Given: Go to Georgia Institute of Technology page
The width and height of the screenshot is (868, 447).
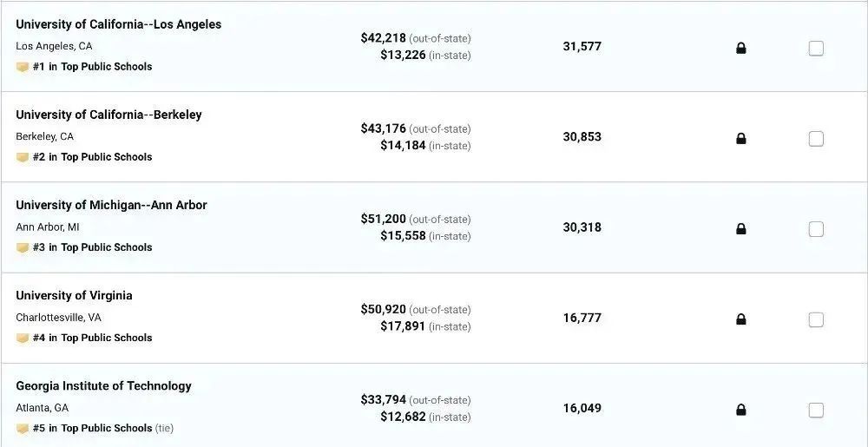Looking at the screenshot, I should click(103, 385).
